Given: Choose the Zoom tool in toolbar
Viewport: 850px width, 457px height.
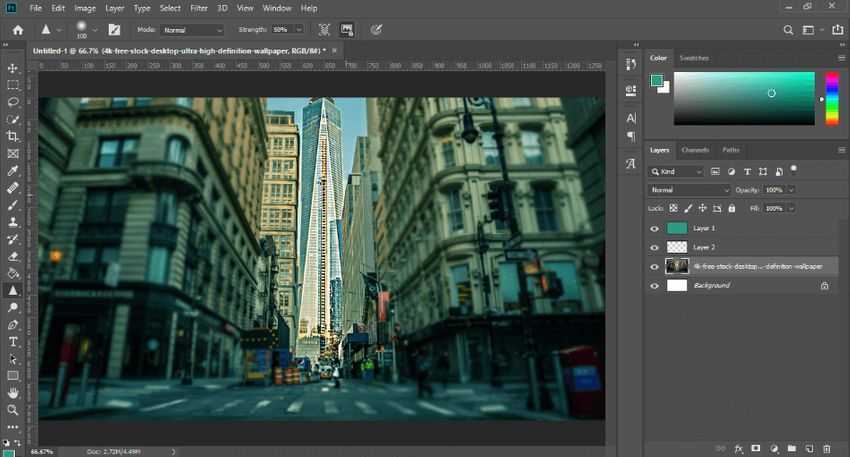Looking at the screenshot, I should (13, 410).
